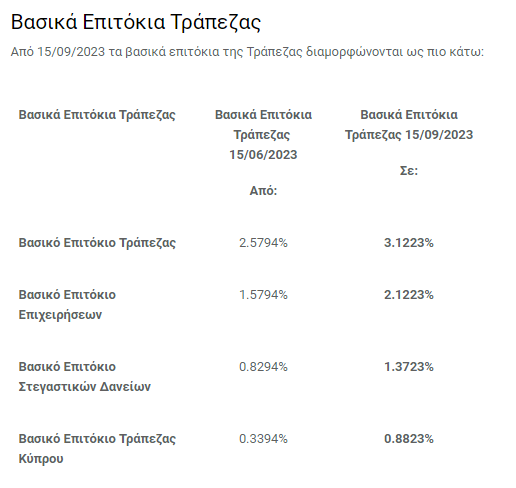Click the Σε: label in the header

pos(409,171)
